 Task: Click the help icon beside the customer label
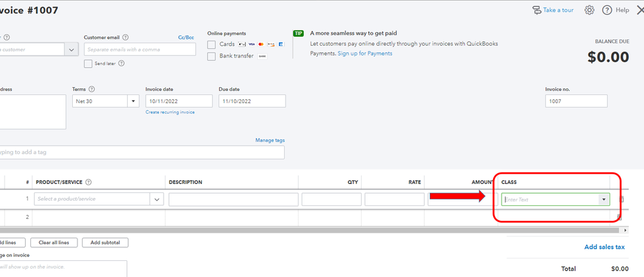click(x=6, y=37)
